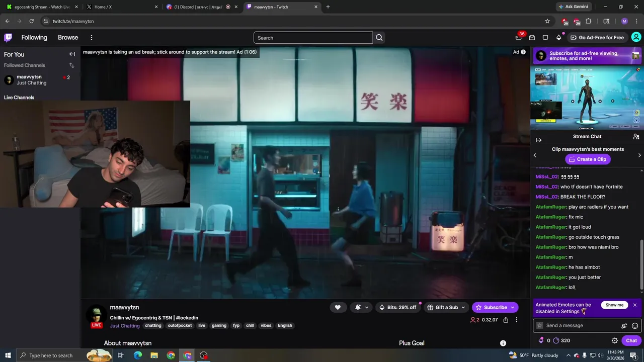
Task: Open a new browser tab
Action: pyautogui.click(x=328, y=7)
